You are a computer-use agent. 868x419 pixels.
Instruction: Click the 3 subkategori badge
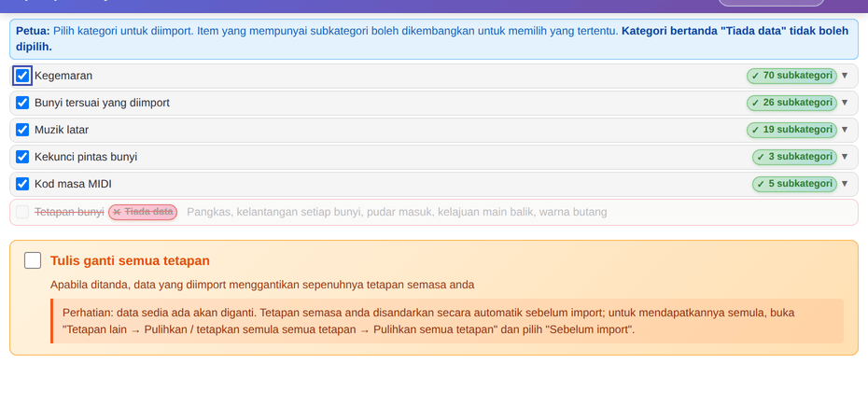794,157
